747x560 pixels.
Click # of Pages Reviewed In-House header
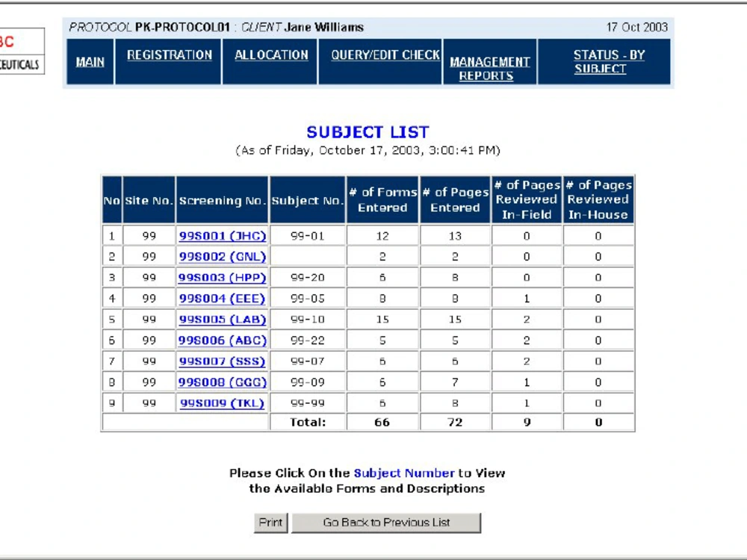598,200
